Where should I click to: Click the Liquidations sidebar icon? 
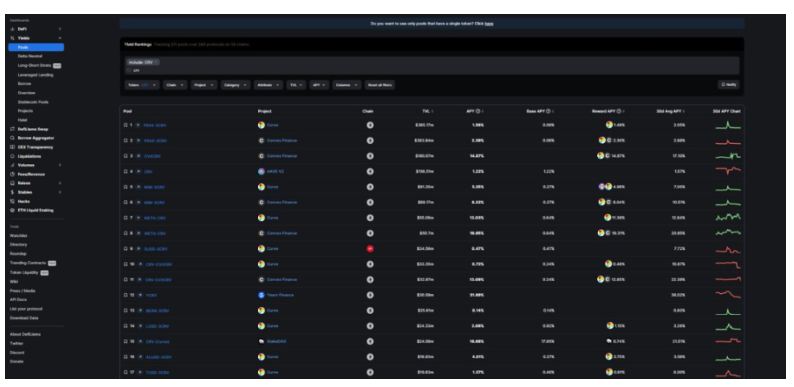(13, 156)
